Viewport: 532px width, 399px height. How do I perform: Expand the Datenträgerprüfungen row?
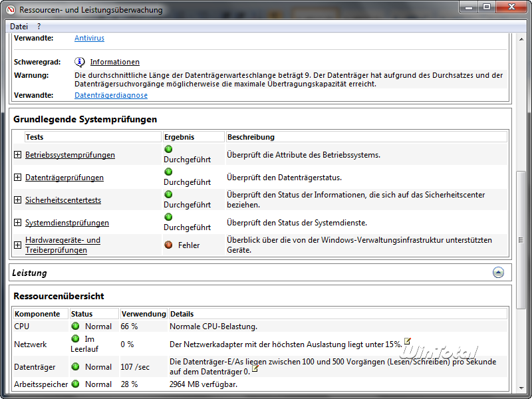[18, 178]
